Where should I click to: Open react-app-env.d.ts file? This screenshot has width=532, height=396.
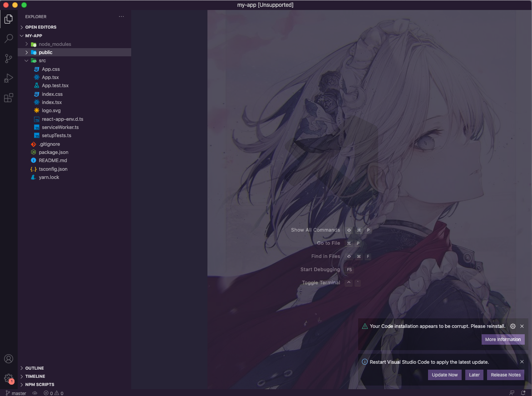(74, 119)
